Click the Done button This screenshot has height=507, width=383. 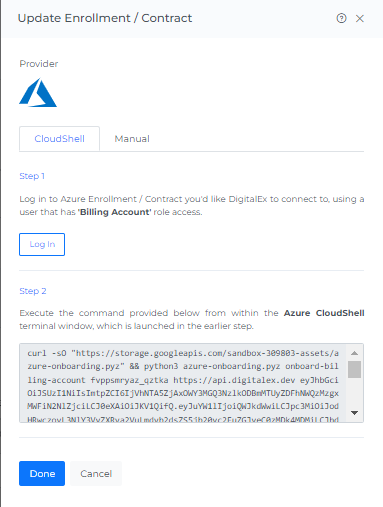42,473
